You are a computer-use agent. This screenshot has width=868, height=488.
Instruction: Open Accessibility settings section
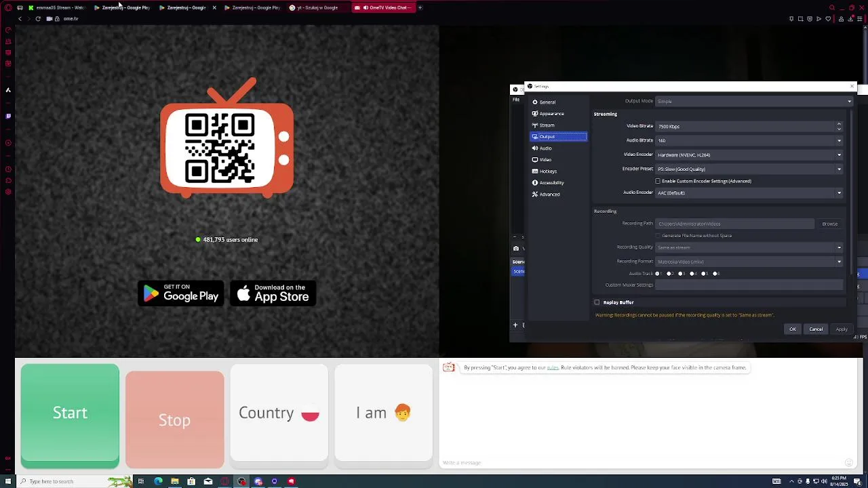[558, 183]
